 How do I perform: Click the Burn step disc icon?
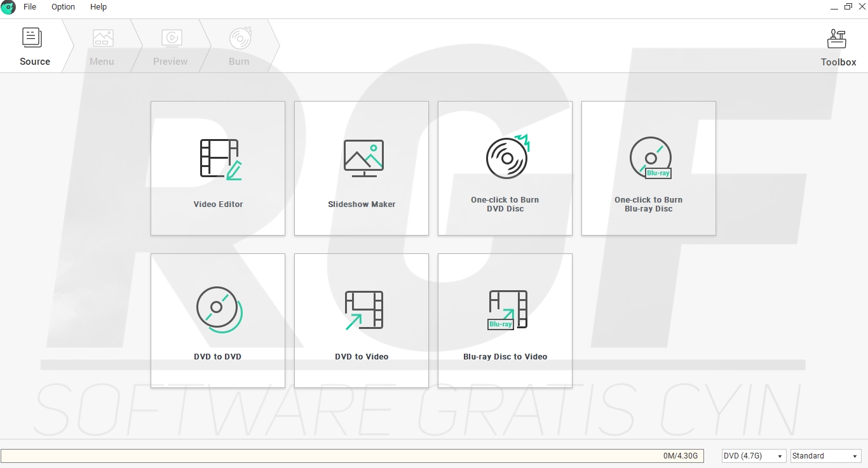pos(241,38)
